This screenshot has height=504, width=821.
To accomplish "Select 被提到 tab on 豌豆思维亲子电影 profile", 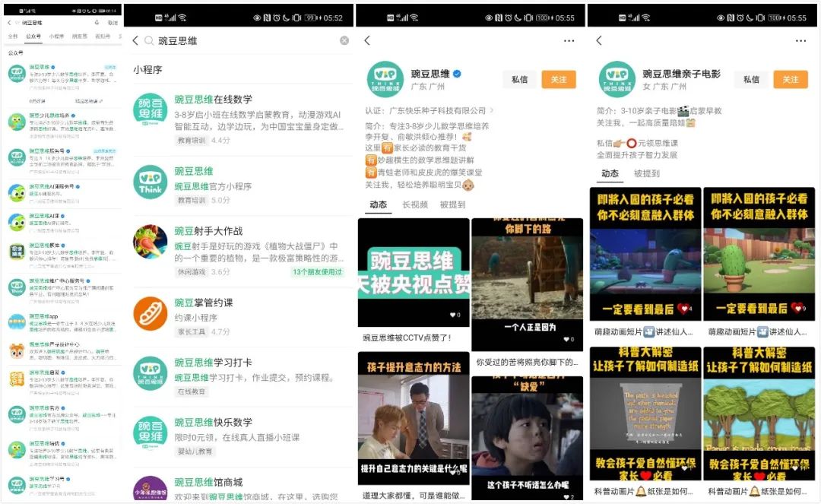I will (647, 174).
